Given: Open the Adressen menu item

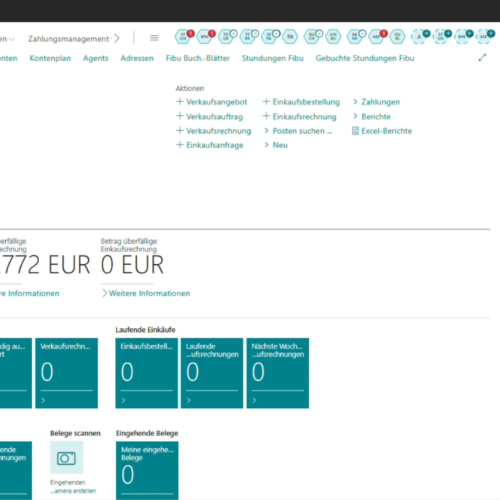Looking at the screenshot, I should 137,58.
